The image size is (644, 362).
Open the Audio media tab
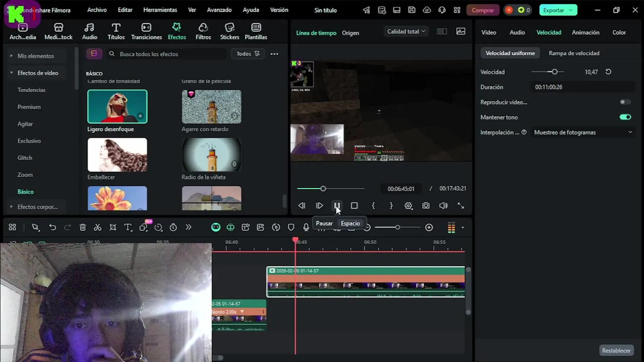(90, 32)
